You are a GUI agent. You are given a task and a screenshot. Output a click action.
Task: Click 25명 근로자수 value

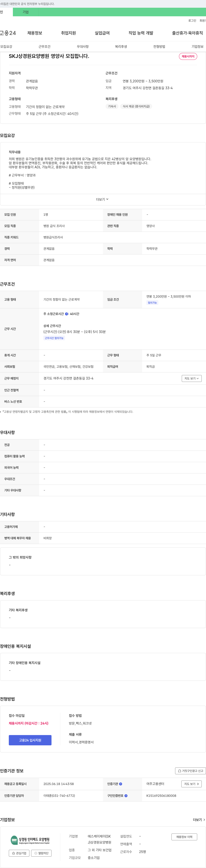143,851
